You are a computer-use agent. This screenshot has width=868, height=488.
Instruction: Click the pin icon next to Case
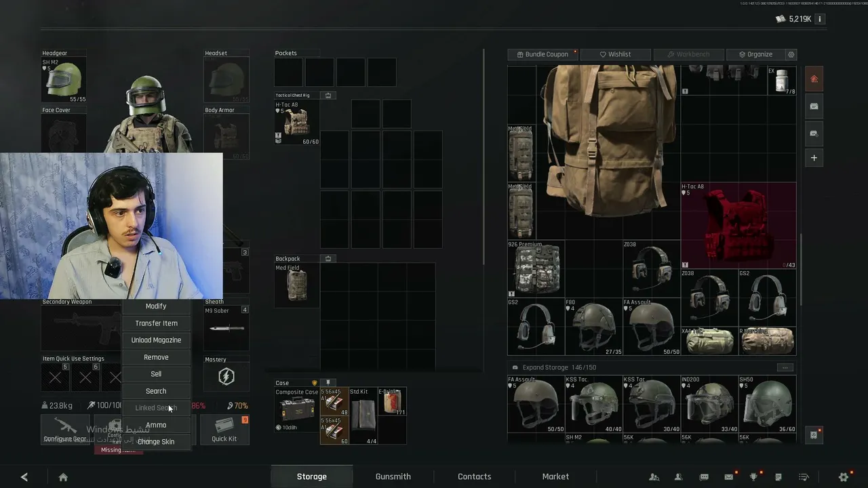tap(328, 383)
